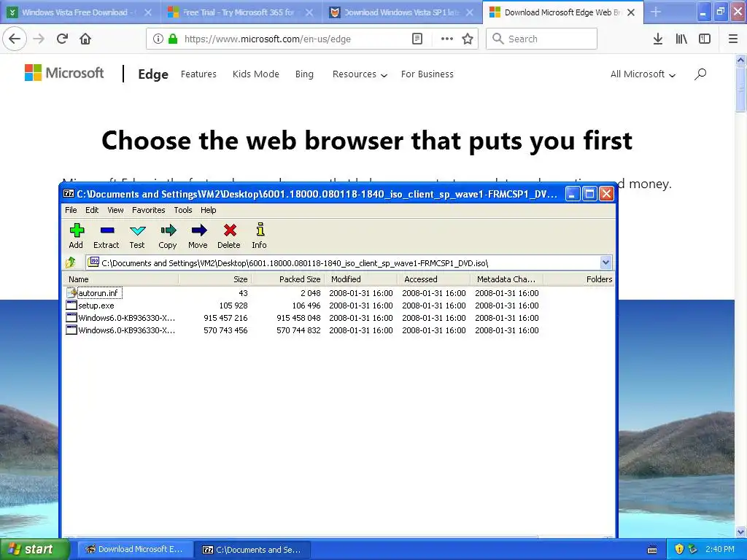Close the Download Microsoft Edge tab

pos(631,12)
